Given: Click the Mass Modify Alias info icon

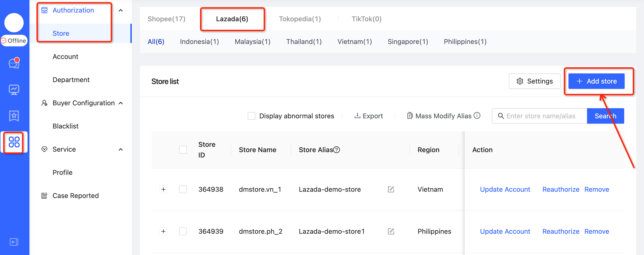Looking at the screenshot, I should point(477,115).
